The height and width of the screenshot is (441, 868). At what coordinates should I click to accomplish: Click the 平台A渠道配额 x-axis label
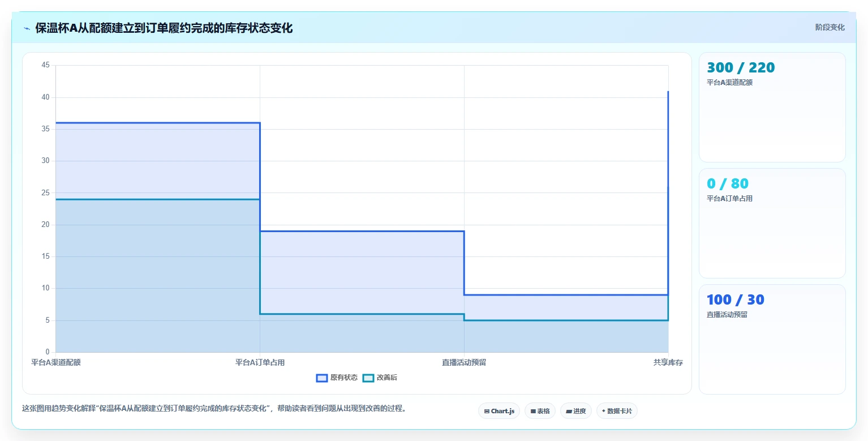[x=56, y=362]
